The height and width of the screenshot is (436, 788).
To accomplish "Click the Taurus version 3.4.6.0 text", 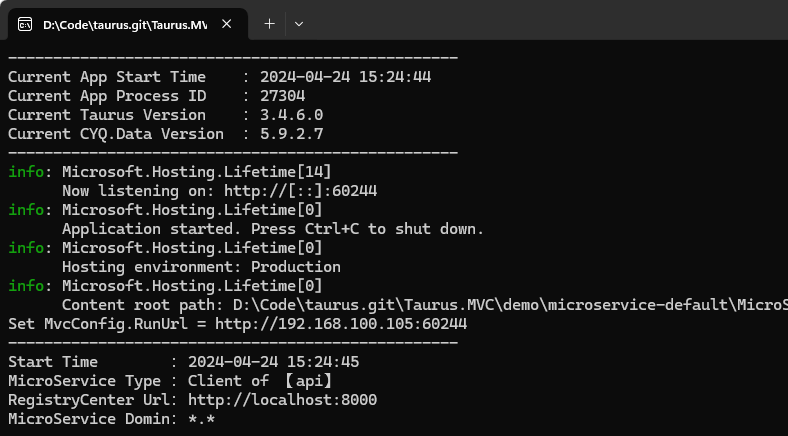I will (x=291, y=115).
